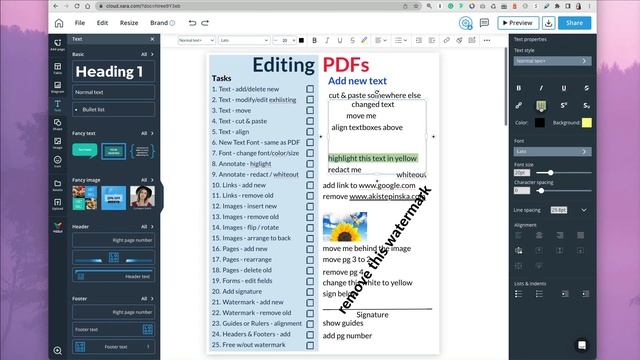640x360 pixels.
Task: Insert a Heading 1 text preset
Action: point(113,71)
